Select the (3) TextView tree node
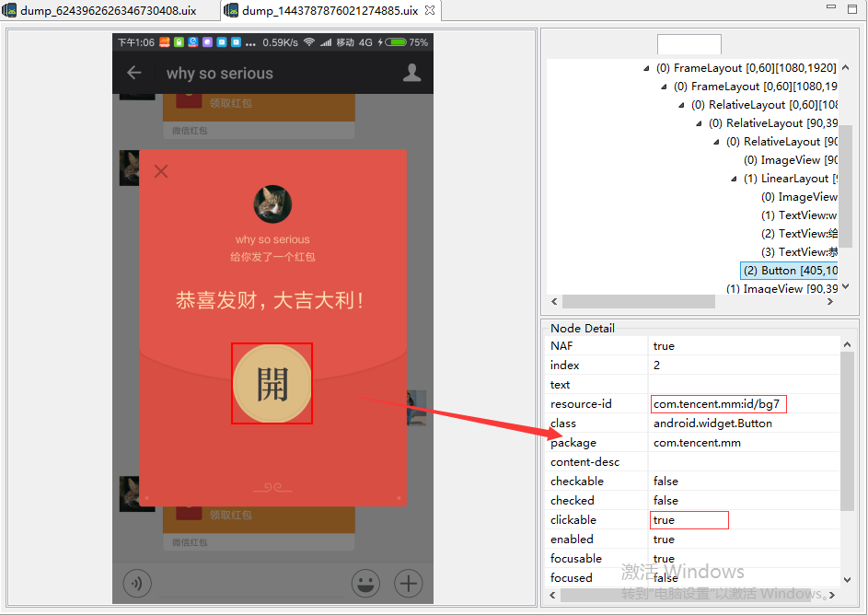This screenshot has width=868, height=615. tap(799, 252)
